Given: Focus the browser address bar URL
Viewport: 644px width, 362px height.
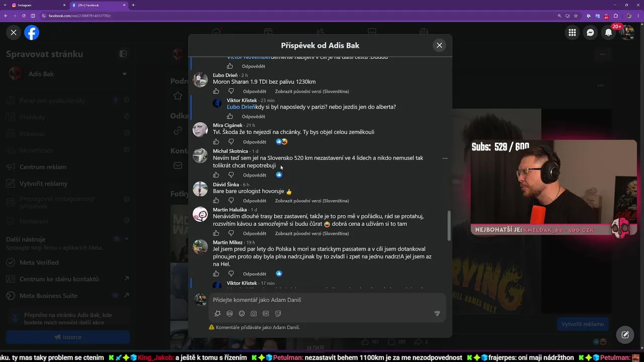Looking at the screenshot, I should tap(297, 16).
